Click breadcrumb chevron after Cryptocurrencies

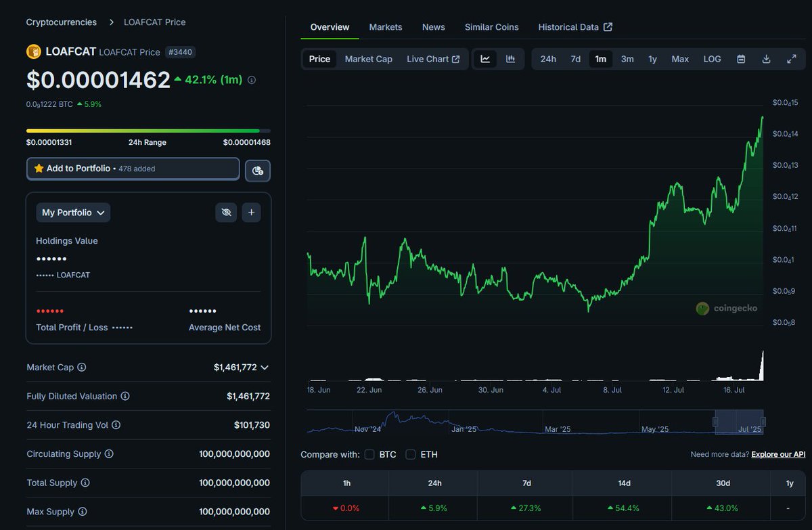(x=111, y=22)
